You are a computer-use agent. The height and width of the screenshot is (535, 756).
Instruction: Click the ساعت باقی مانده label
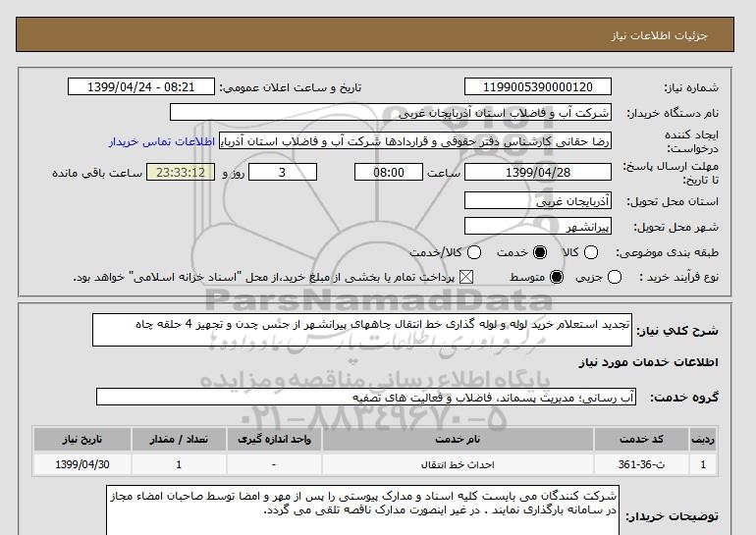(97, 173)
